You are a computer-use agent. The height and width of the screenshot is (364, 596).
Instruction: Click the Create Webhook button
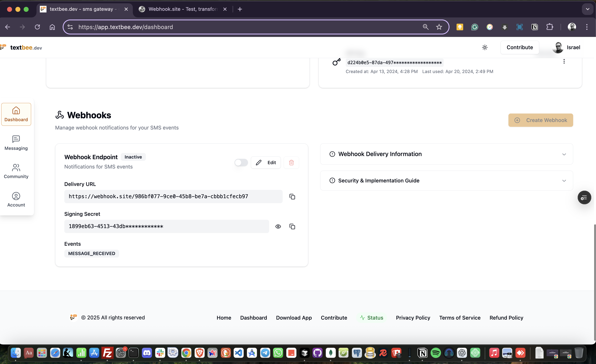[x=541, y=120]
